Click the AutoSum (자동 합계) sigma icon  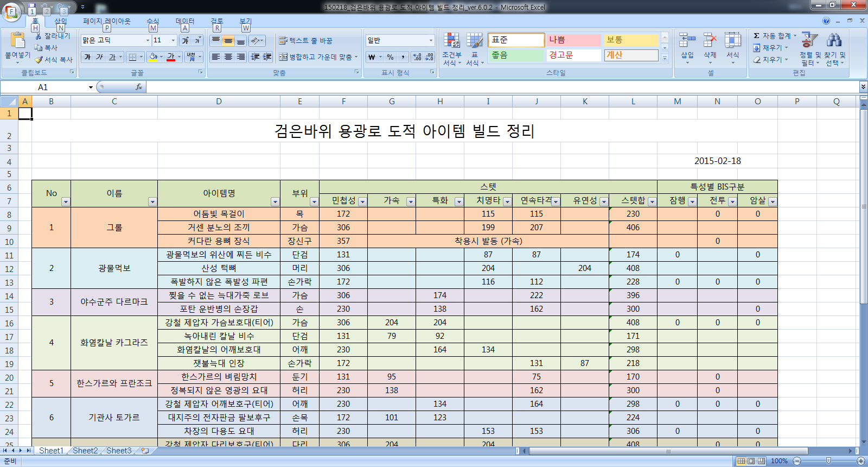(756, 36)
